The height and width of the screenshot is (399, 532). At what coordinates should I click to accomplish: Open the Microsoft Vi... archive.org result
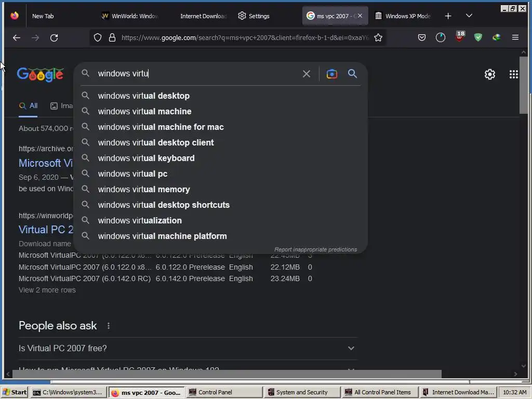(46, 163)
